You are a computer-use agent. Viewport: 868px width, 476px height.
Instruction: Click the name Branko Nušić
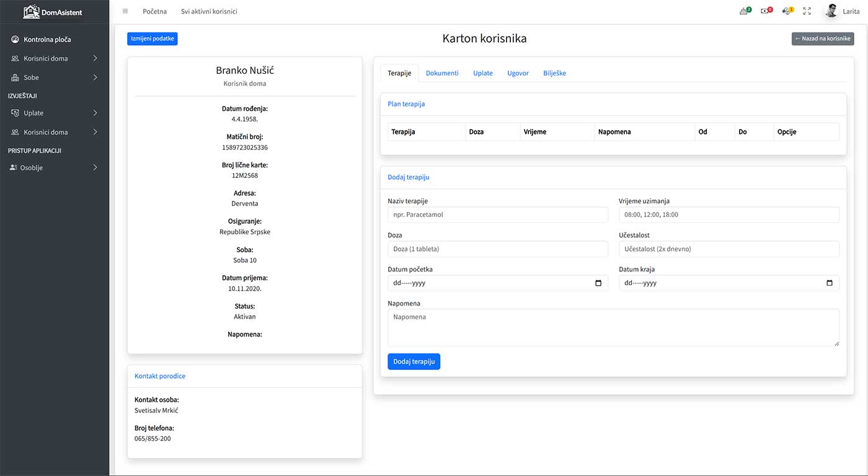click(245, 70)
